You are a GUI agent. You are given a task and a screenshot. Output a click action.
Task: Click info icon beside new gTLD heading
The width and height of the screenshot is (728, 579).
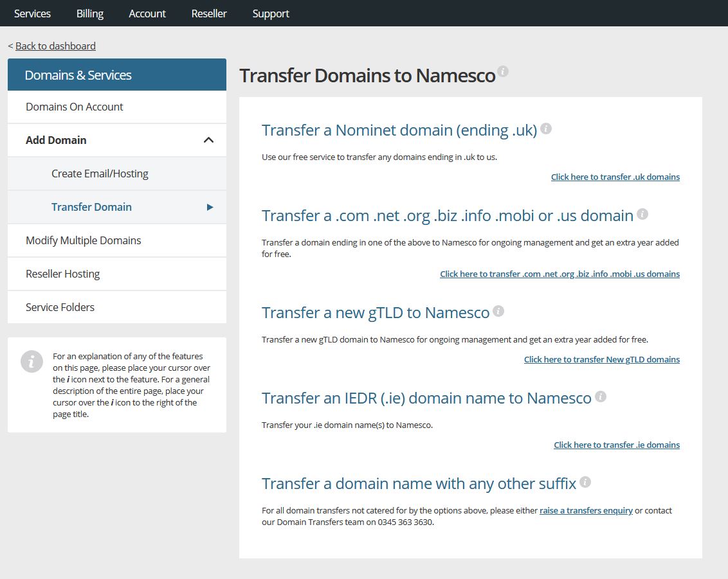point(498,311)
